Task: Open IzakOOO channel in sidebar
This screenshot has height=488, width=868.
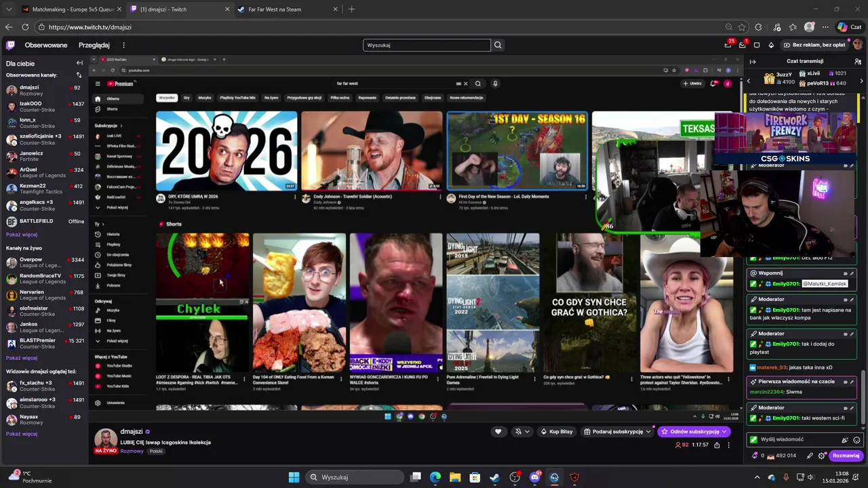Action: click(44, 107)
